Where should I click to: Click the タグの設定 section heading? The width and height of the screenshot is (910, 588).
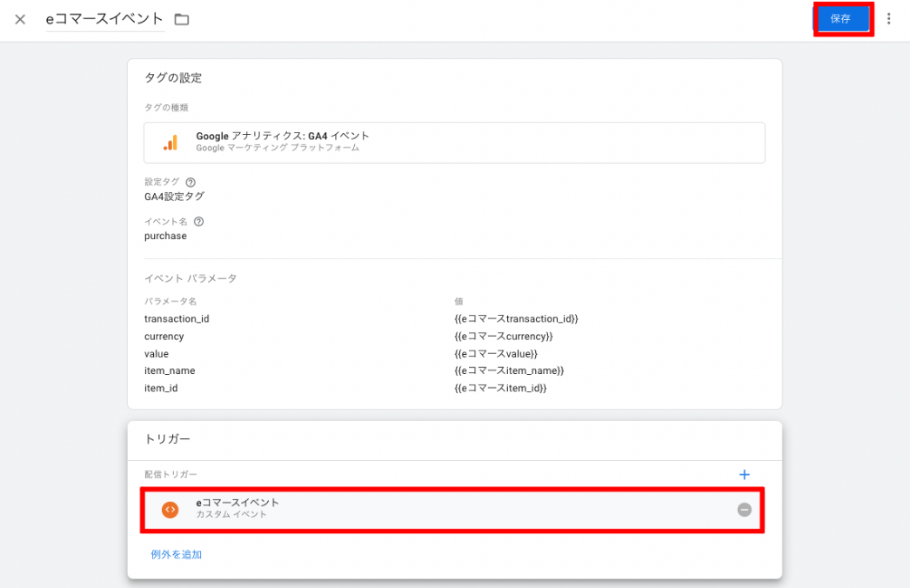point(173,77)
